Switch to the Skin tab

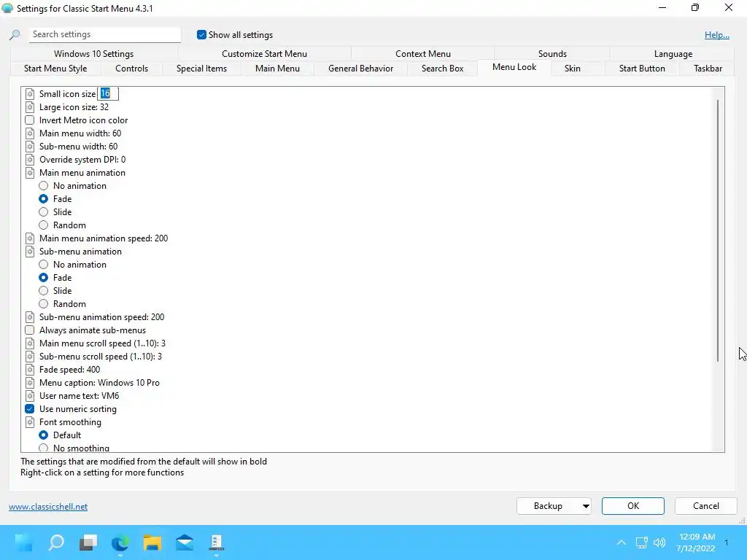tap(572, 69)
